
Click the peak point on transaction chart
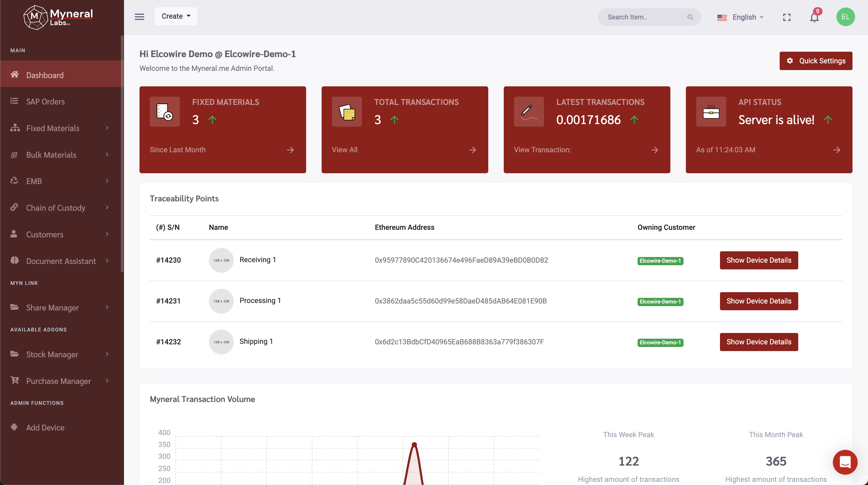click(414, 445)
